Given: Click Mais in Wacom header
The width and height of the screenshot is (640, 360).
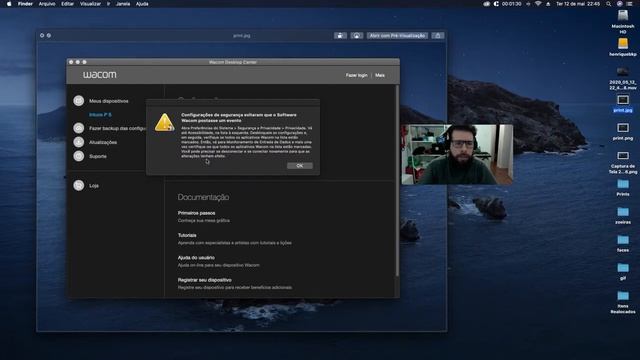Looking at the screenshot, I should point(380,75).
